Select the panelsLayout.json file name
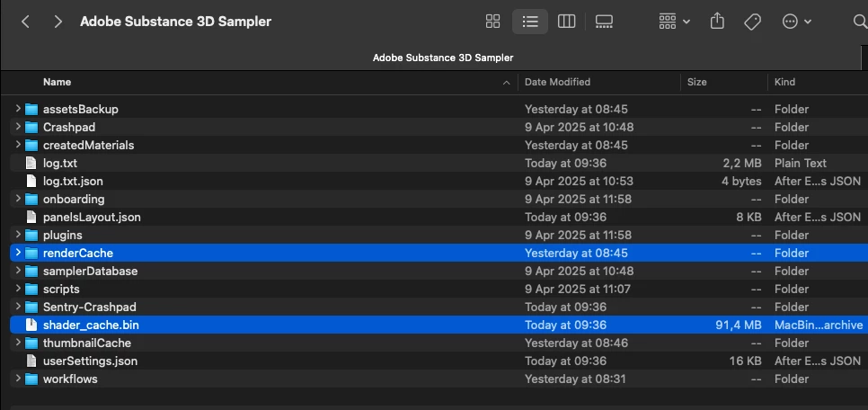 (x=92, y=218)
